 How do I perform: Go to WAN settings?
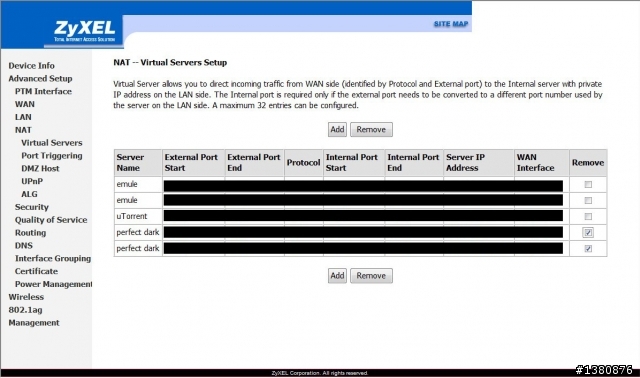tap(25, 104)
